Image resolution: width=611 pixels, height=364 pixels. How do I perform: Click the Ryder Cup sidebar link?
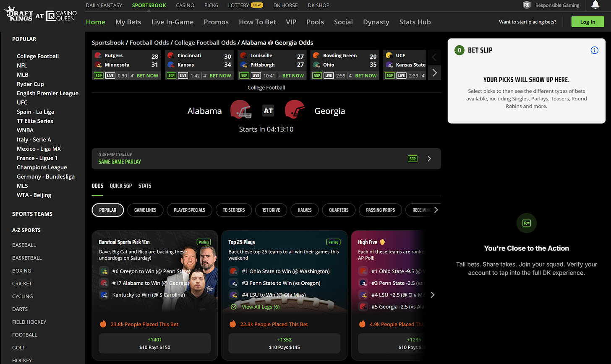[30, 84]
